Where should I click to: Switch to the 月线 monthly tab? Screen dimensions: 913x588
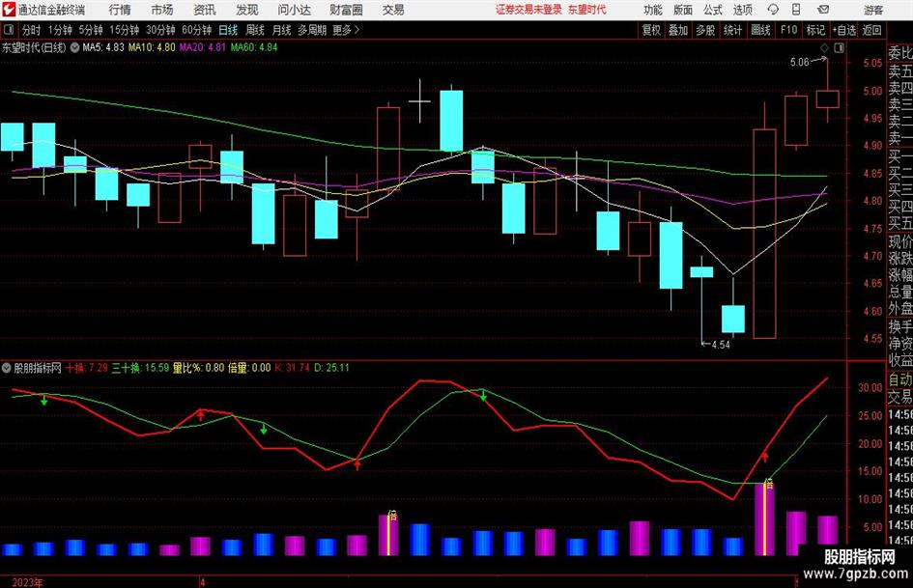click(281, 30)
